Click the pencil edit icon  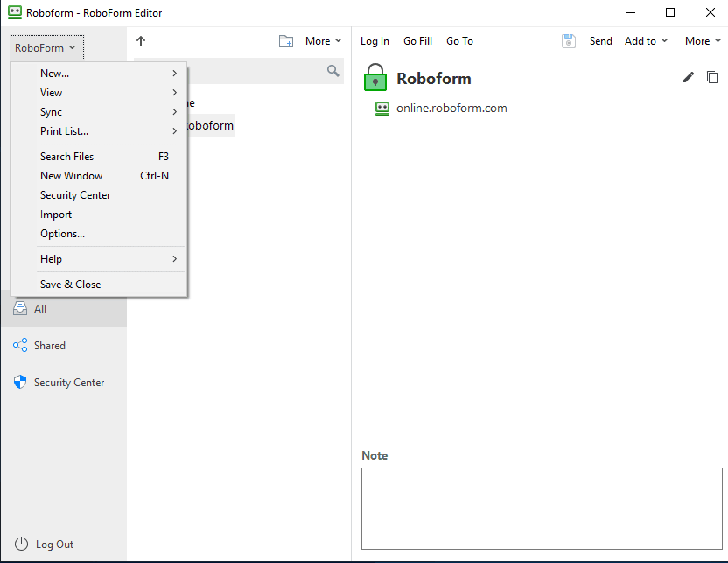(689, 78)
